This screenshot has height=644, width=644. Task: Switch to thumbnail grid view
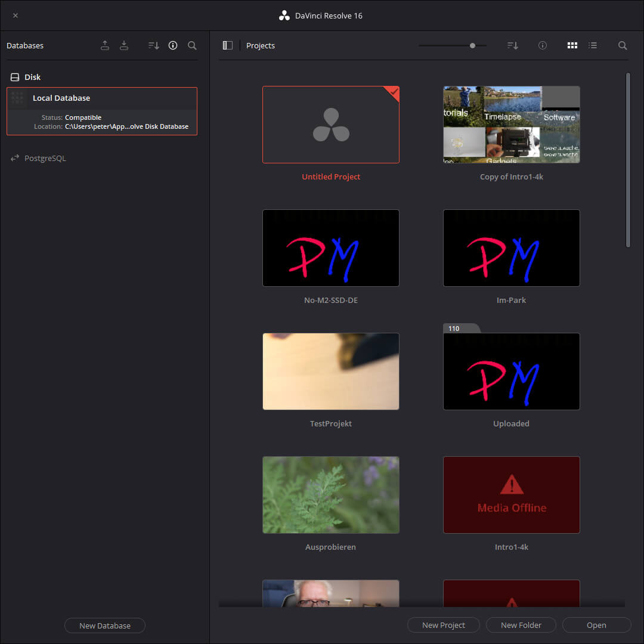[572, 45]
